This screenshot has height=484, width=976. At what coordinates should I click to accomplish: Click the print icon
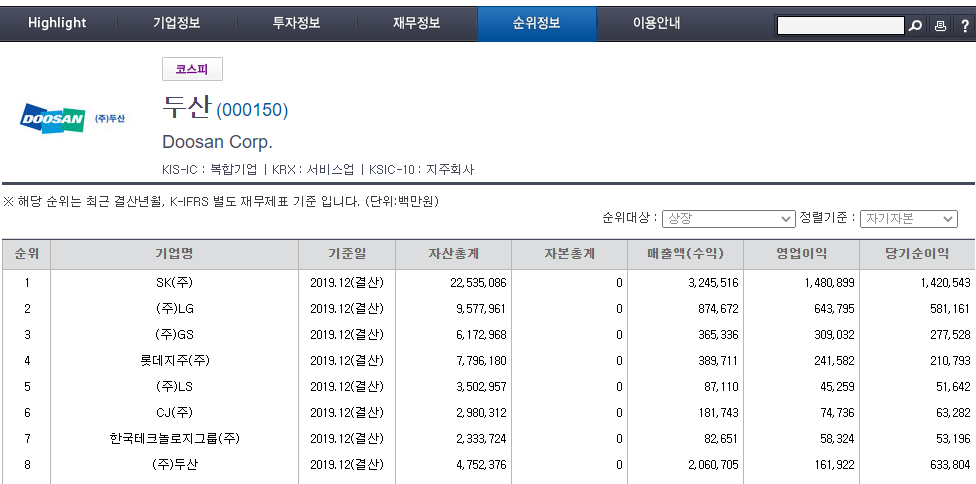[940, 26]
